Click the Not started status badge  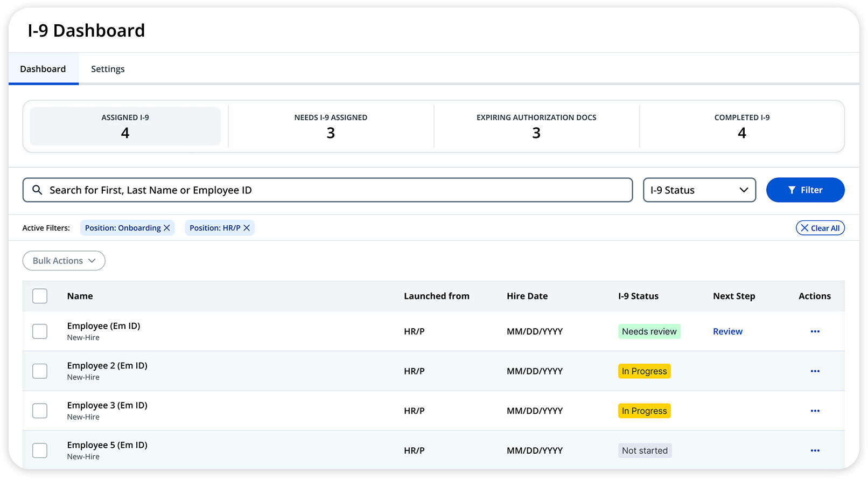(x=645, y=450)
